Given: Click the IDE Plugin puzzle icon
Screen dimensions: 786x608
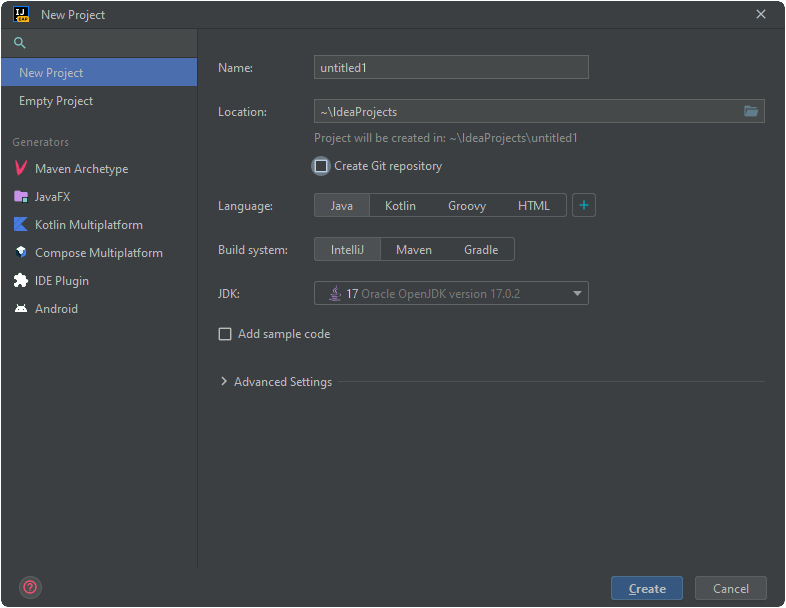Looking at the screenshot, I should click(x=21, y=280).
